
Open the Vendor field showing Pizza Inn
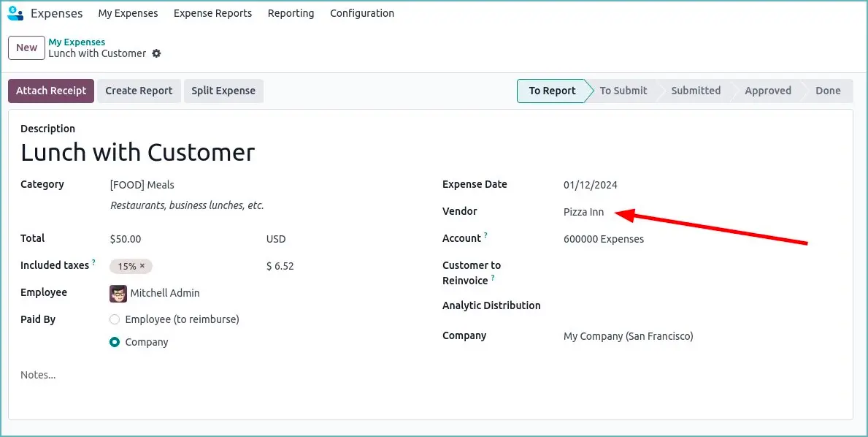[x=583, y=212]
